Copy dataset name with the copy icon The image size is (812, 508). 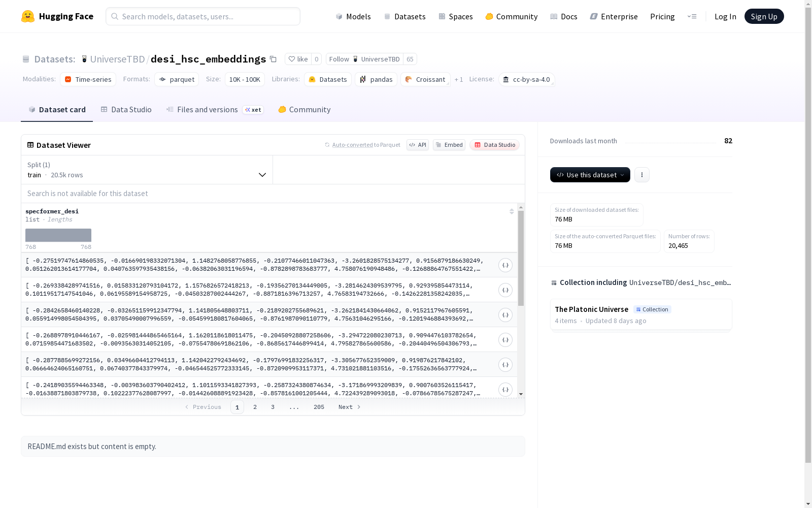coord(273,59)
